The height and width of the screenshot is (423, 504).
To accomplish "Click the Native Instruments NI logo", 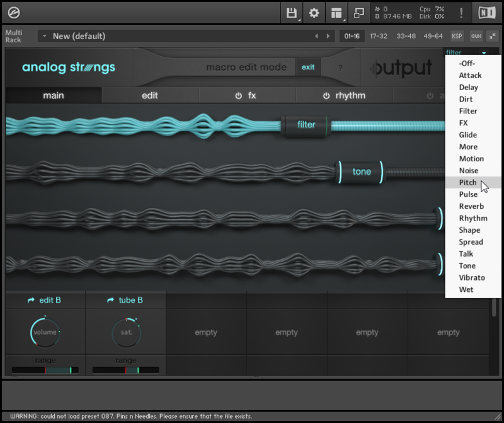I will coord(486,13).
